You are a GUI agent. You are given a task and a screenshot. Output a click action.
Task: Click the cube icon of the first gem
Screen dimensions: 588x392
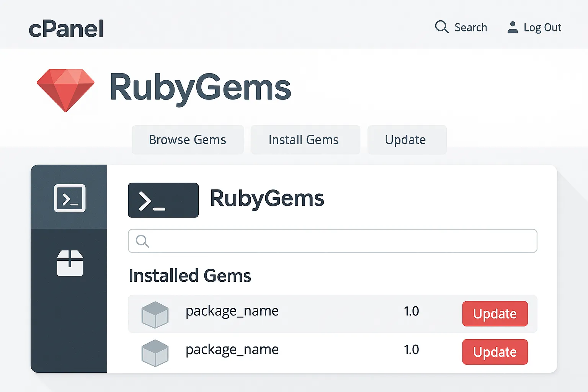[x=155, y=315]
